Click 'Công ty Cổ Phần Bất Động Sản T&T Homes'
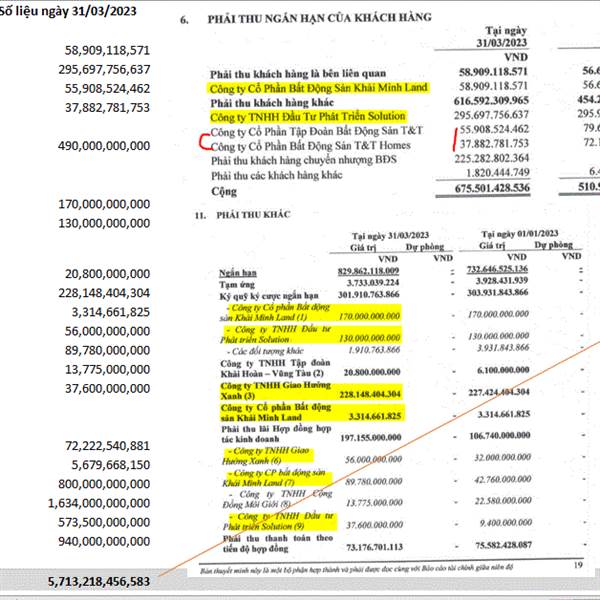The height and width of the screenshot is (600, 600). coord(311,146)
